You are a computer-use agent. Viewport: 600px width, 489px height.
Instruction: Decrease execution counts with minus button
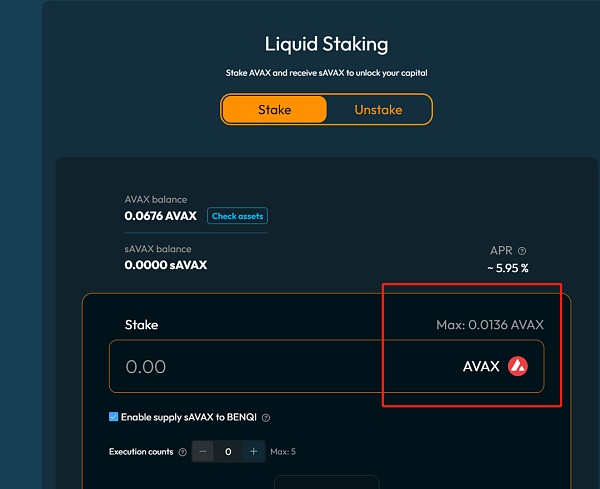(x=203, y=452)
